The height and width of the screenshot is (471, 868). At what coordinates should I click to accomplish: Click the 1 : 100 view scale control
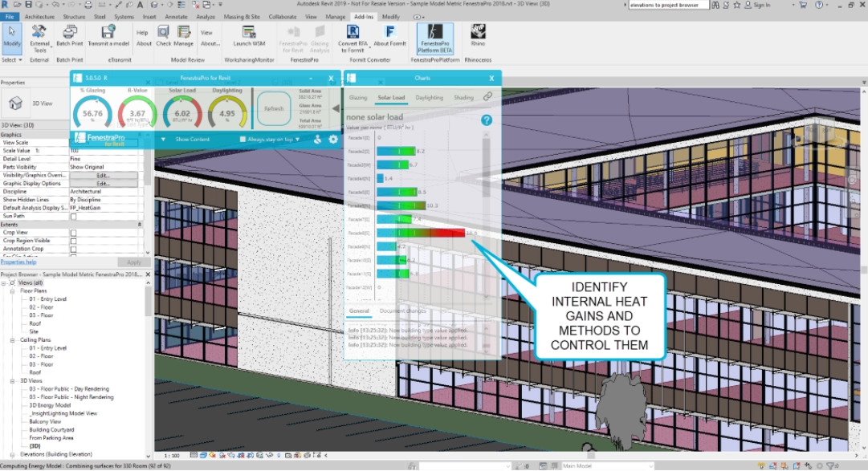point(172,456)
